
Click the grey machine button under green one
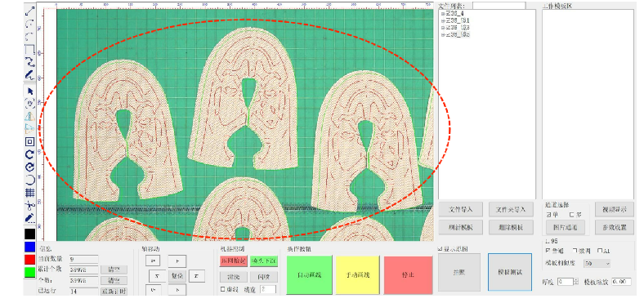click(264, 276)
